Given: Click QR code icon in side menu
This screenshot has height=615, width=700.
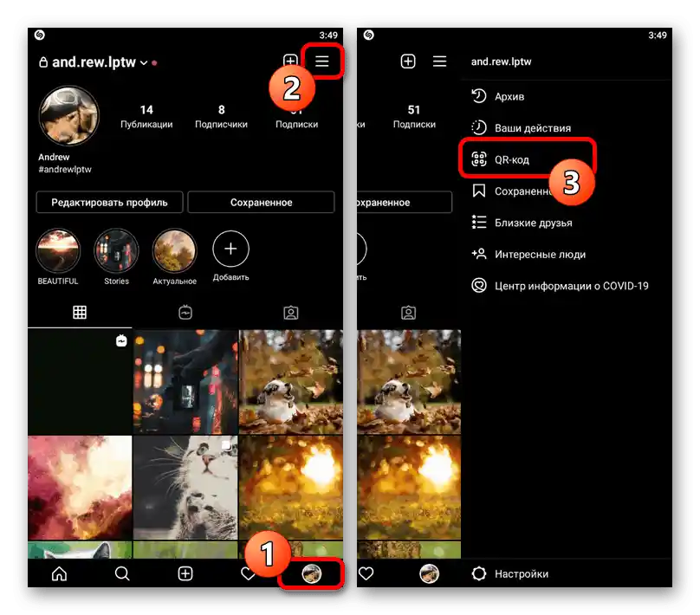Looking at the screenshot, I should pyautogui.click(x=479, y=159).
